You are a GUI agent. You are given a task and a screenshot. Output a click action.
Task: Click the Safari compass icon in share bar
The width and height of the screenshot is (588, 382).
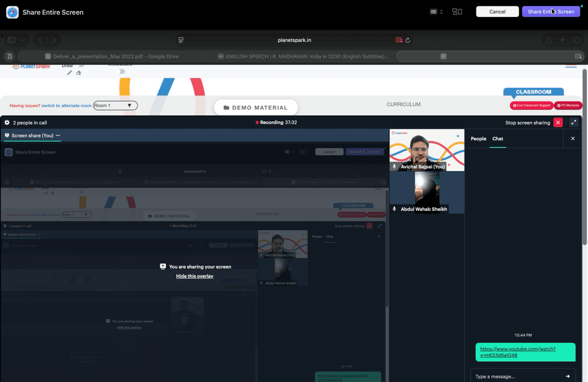tap(12, 12)
